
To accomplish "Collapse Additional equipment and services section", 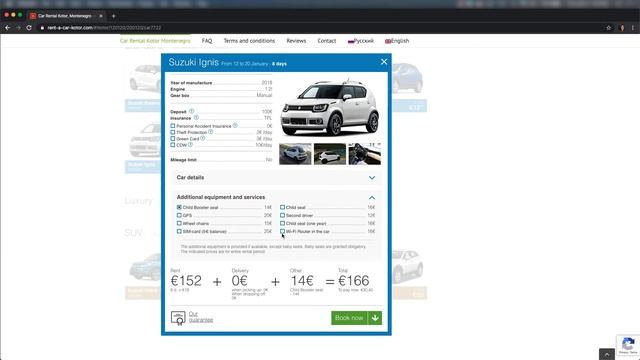I will pos(276,197).
